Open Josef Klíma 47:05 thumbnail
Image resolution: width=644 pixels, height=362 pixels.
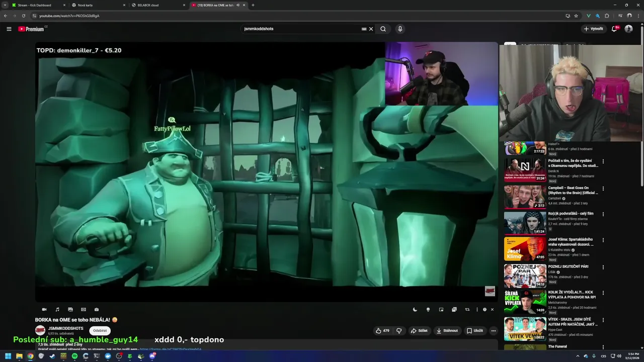525,249
